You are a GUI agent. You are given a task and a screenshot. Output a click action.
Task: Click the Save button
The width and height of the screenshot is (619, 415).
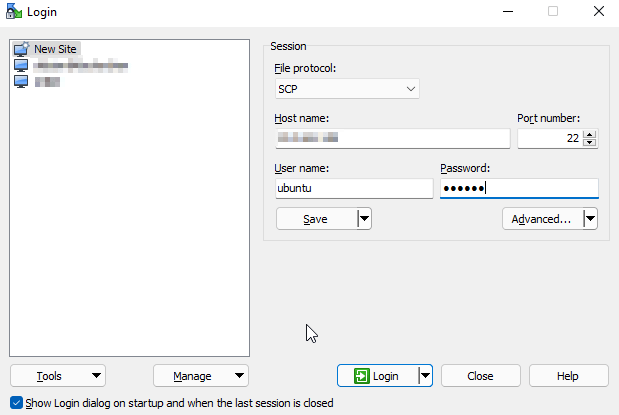coord(315,219)
